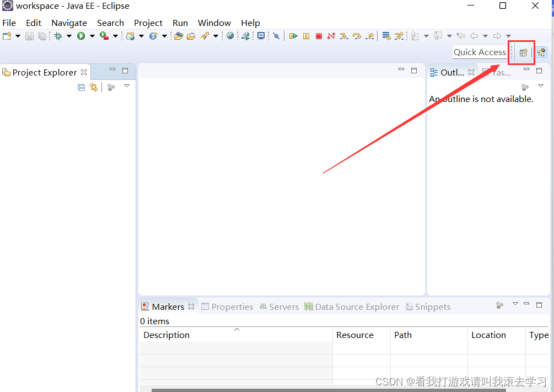Sort Markers by Description column header

166,335
